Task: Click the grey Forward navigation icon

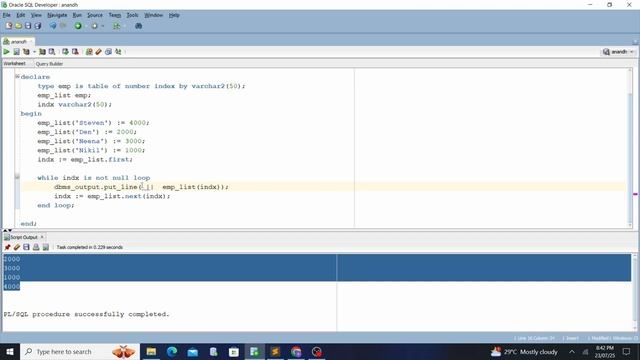Action: pos(94,26)
